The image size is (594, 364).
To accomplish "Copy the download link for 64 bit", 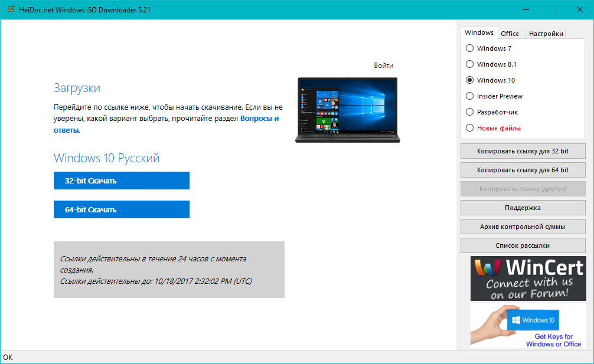I will coord(523,170).
